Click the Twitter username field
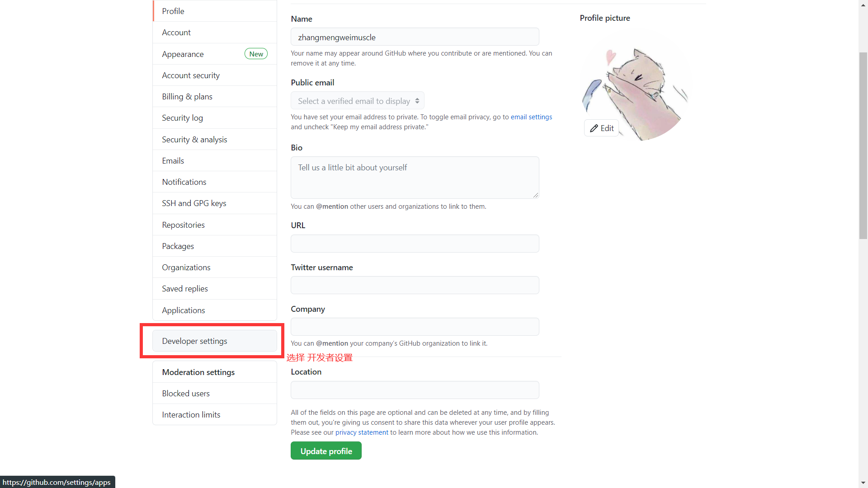This screenshot has height=488, width=868. tap(415, 285)
